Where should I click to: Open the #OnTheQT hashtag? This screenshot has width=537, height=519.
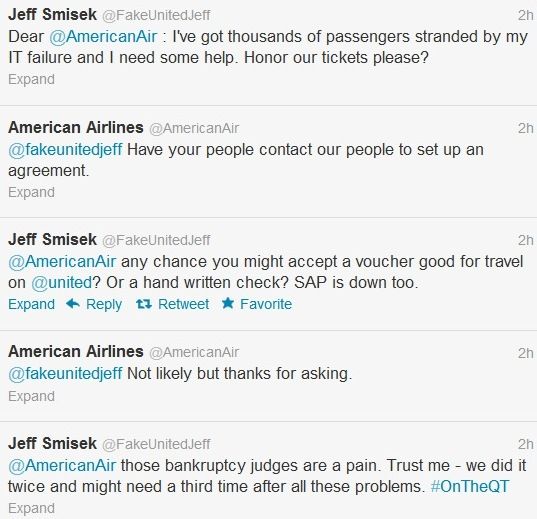(x=470, y=486)
